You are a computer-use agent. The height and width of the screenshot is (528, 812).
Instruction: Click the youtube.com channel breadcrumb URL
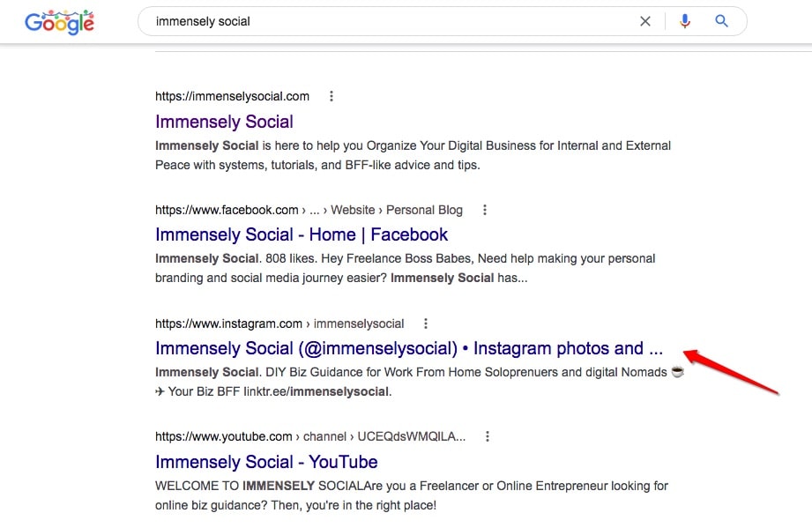[x=310, y=436]
